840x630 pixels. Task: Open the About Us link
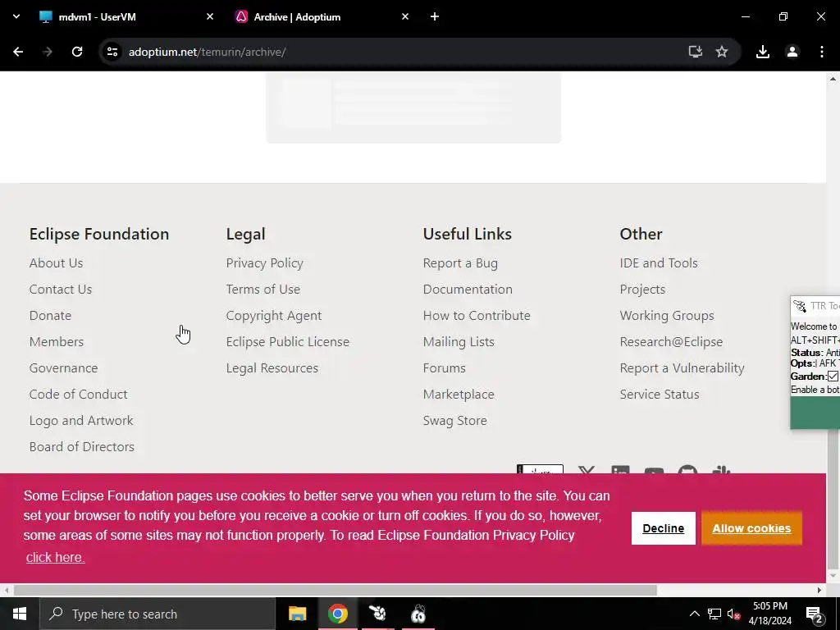pyautogui.click(x=57, y=263)
